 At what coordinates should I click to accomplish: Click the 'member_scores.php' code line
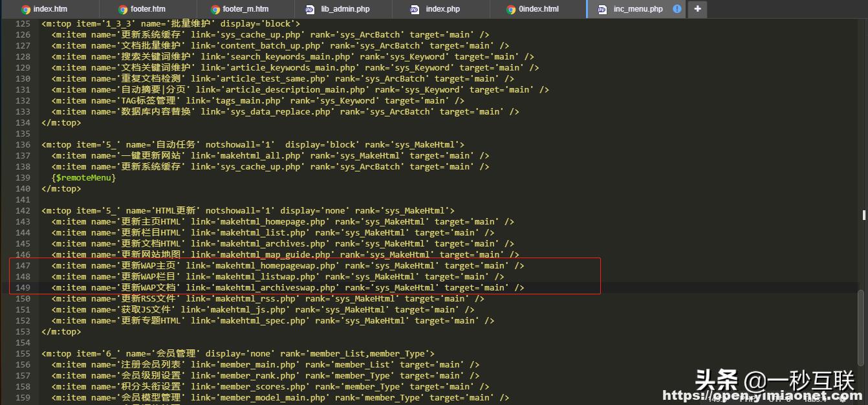point(270,386)
